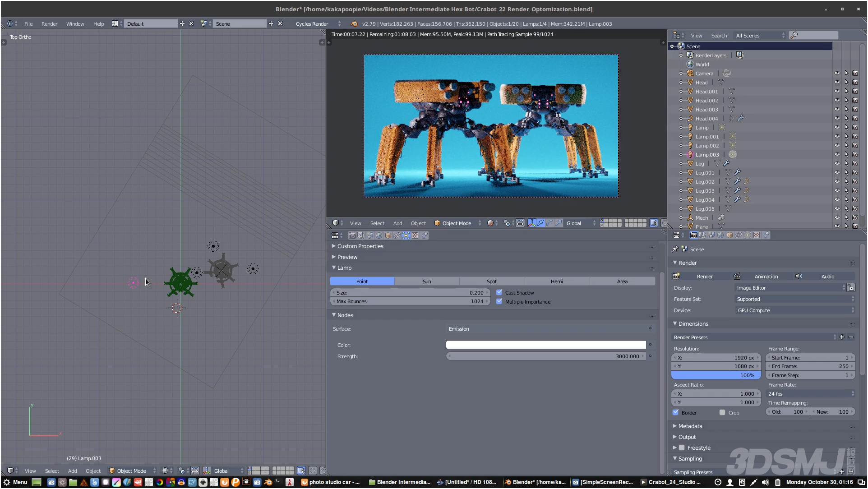Open the Help menu
Image resolution: width=868 pixels, height=489 pixels.
98,24
